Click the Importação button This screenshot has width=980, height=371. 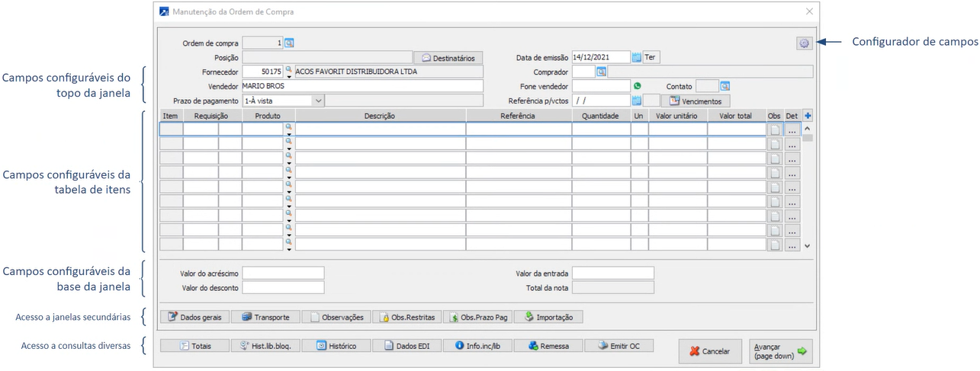point(548,317)
